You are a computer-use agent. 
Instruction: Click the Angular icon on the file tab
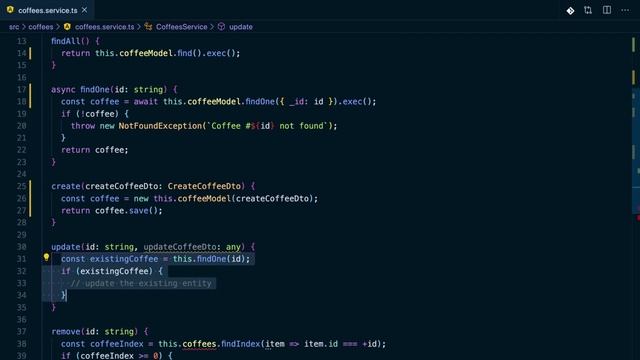click(10, 10)
